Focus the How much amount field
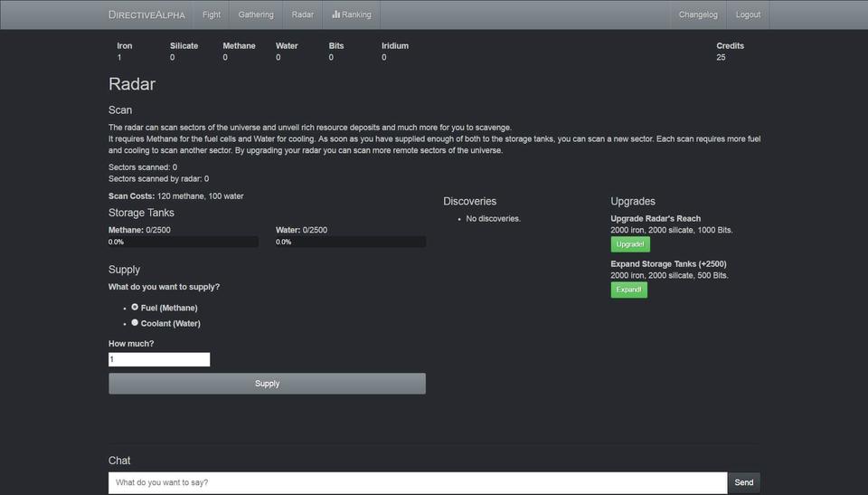This screenshot has width=868, height=495. click(x=159, y=359)
